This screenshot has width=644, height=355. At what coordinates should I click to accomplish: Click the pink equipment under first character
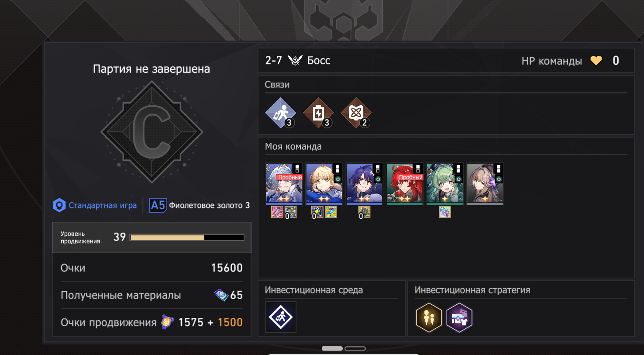tap(277, 212)
